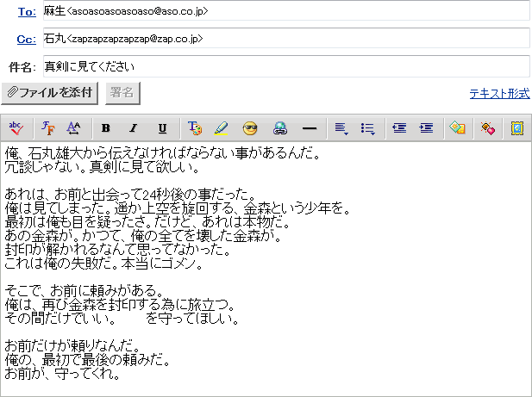Run the abc spell check tool
532x397 pixels.
pos(16,128)
